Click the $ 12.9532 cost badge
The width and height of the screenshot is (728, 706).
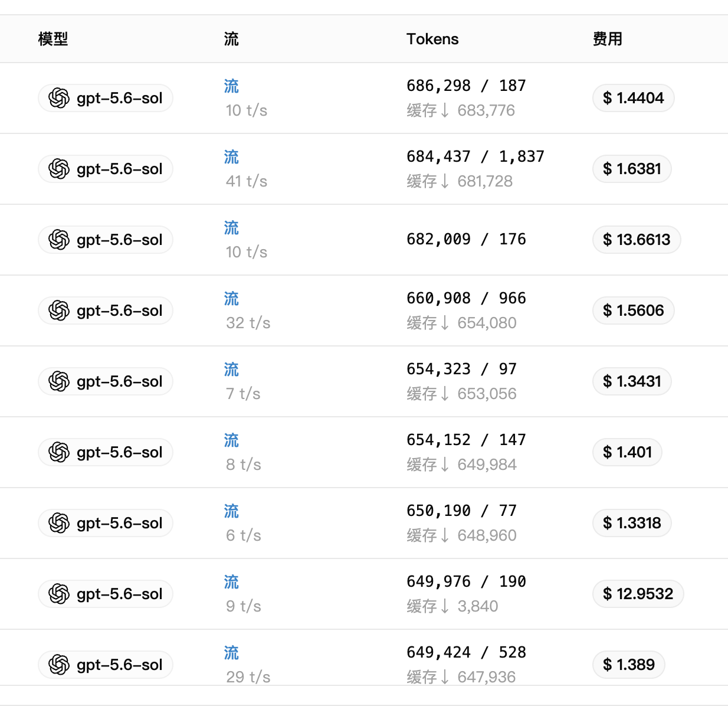(638, 594)
